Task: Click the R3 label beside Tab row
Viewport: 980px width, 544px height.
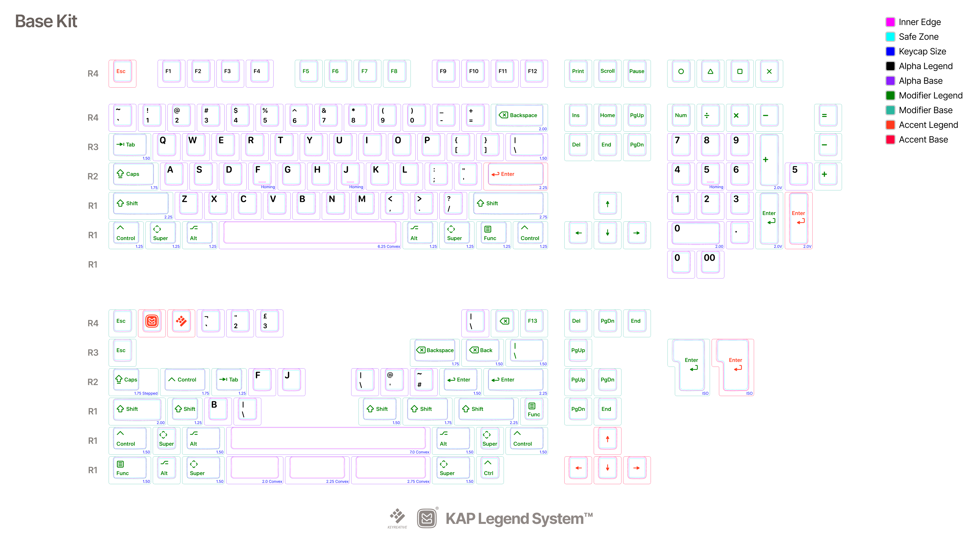Action: [x=93, y=147]
